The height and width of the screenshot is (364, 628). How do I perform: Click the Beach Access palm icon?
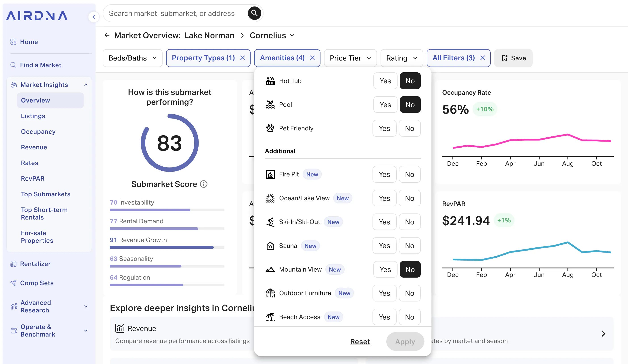(x=270, y=317)
